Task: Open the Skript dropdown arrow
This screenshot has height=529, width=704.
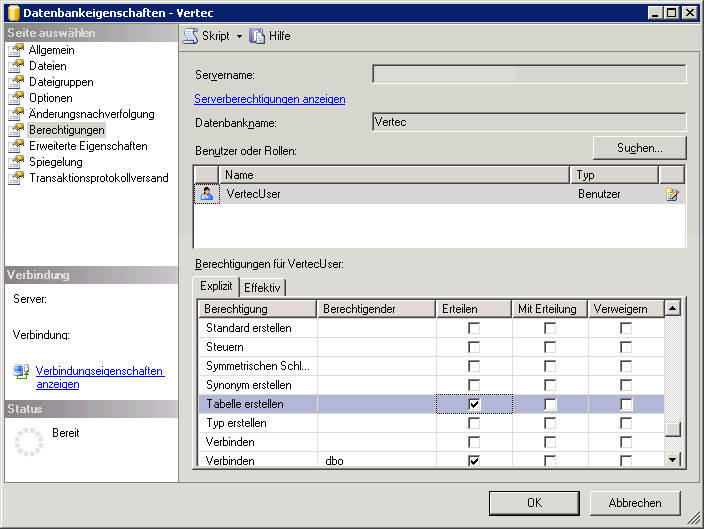Action: [x=240, y=36]
